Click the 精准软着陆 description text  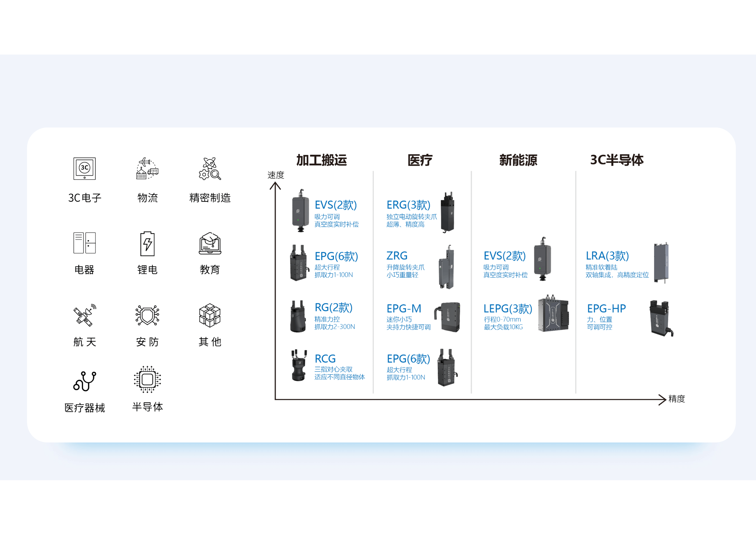coord(601,267)
